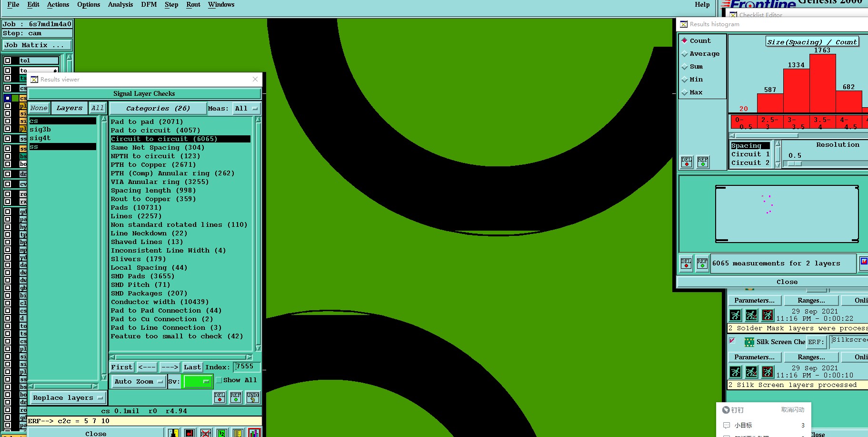Screen dimensions: 868x437
Task: Click Ranges button under Solder Mask checks
Action: 811,300
